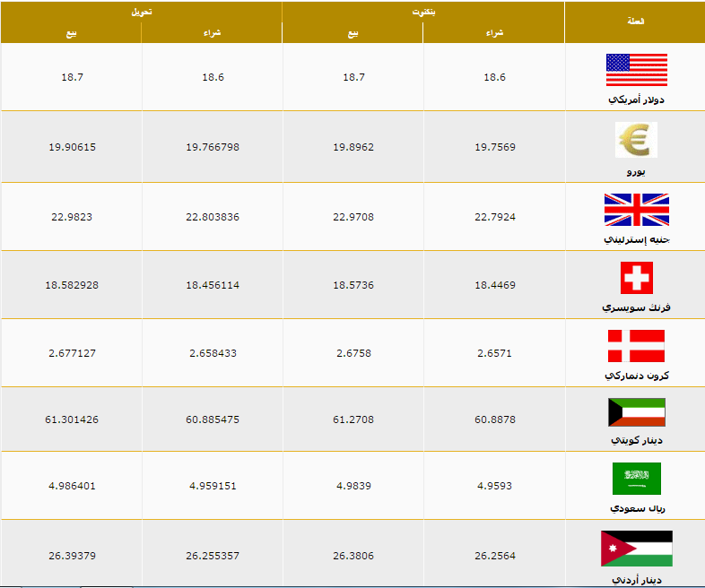Click the العملة currency column header
The image size is (705, 588).
(x=635, y=22)
